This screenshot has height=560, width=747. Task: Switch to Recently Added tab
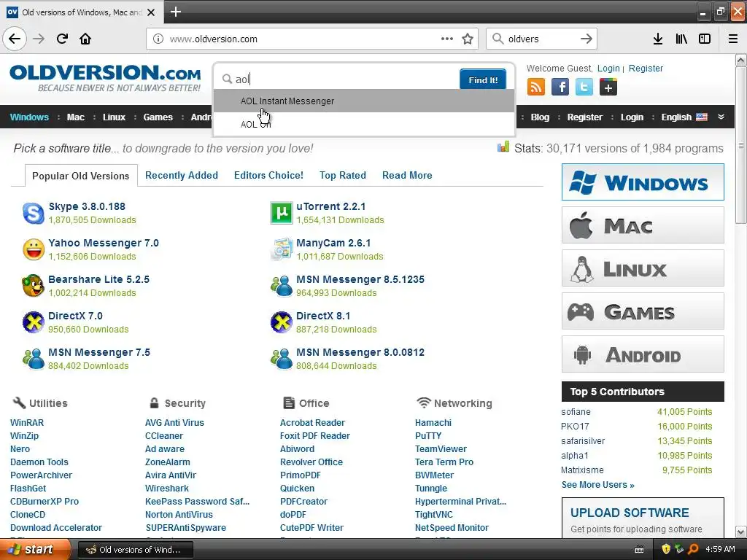pyautogui.click(x=182, y=175)
